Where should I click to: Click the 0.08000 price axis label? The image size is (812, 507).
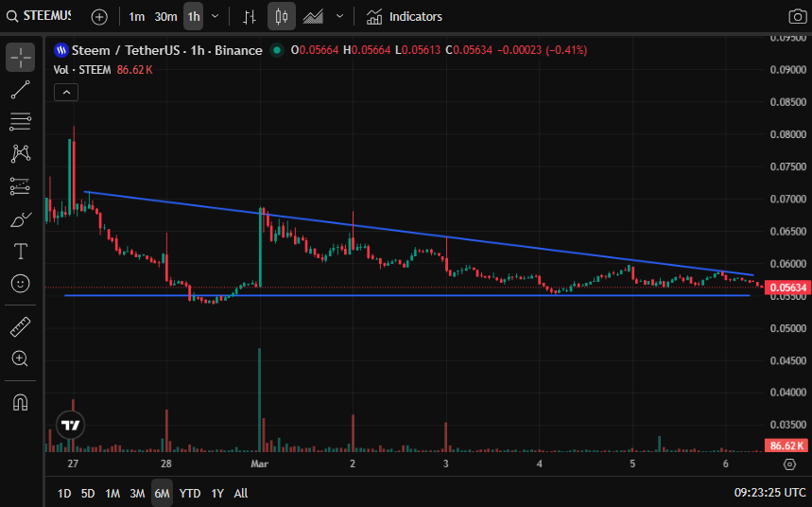[787, 134]
